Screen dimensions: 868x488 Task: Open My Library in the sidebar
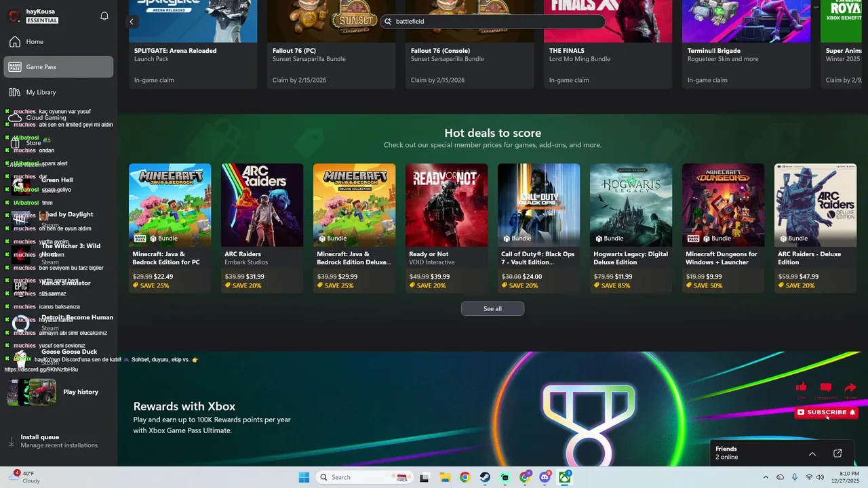59,92
